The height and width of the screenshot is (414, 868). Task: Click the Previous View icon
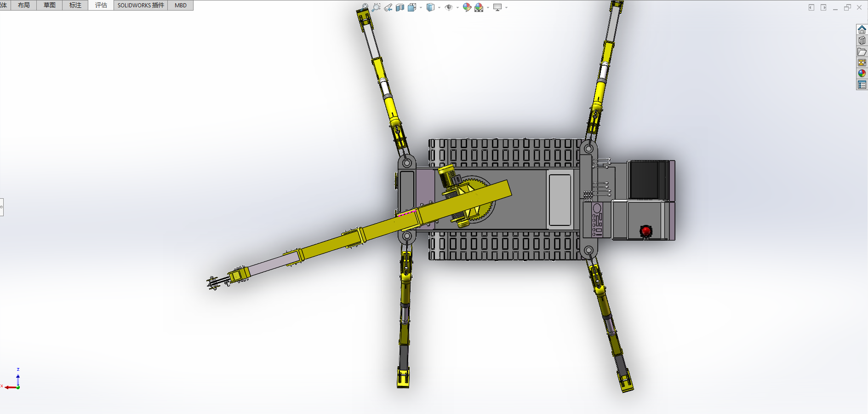tap(388, 7)
